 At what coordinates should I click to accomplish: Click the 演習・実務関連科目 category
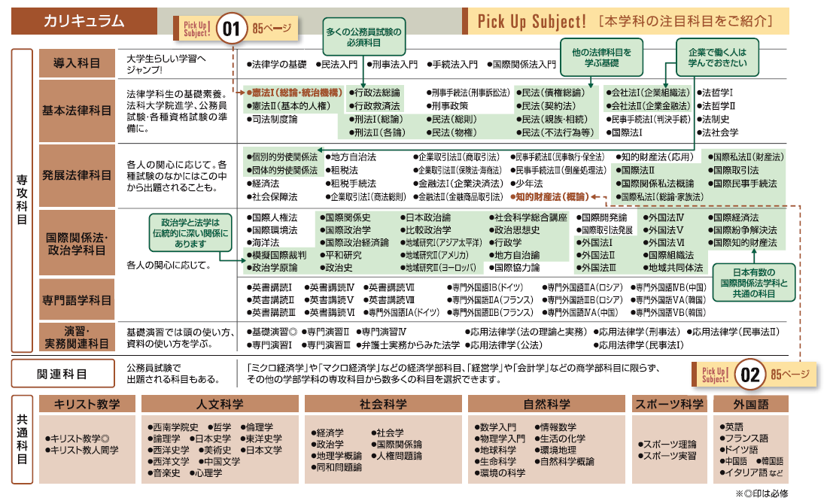pyautogui.click(x=76, y=337)
